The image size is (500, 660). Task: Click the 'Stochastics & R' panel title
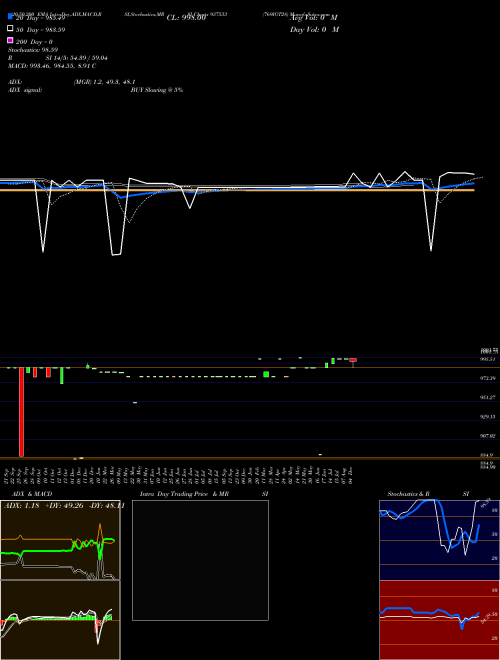[408, 494]
